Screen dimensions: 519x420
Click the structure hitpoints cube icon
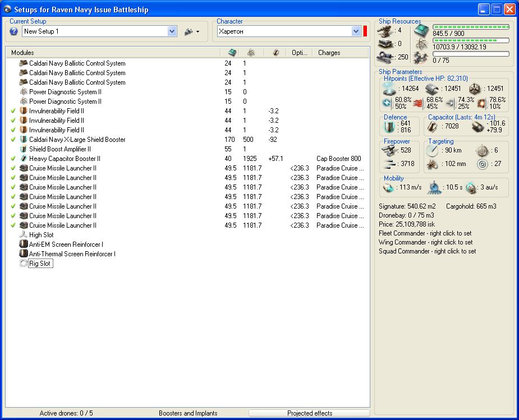click(x=475, y=89)
